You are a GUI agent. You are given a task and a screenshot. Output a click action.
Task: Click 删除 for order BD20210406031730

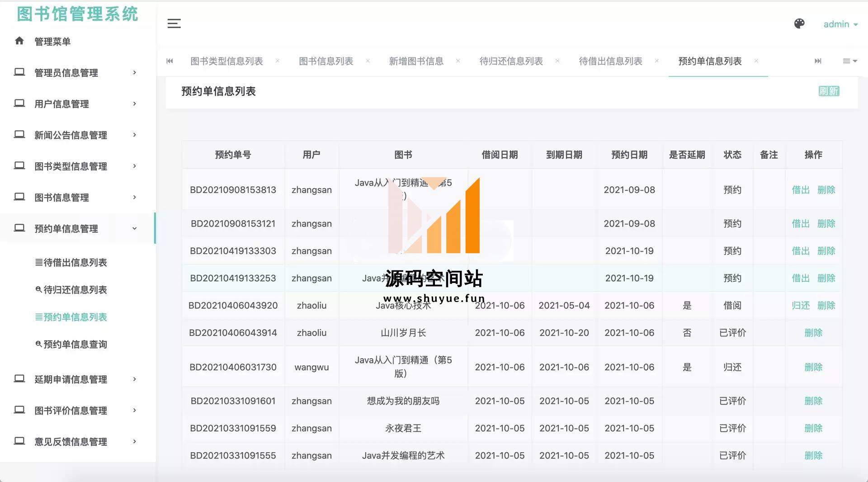813,367
